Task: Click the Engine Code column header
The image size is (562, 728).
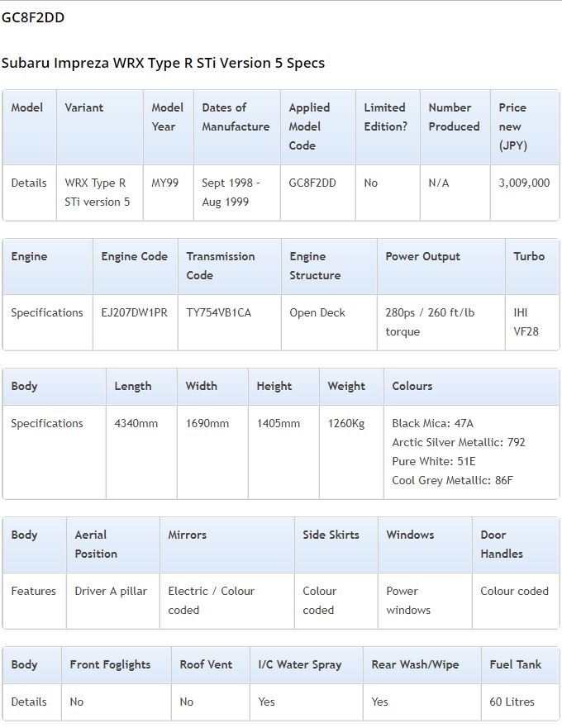Action: pos(135,266)
